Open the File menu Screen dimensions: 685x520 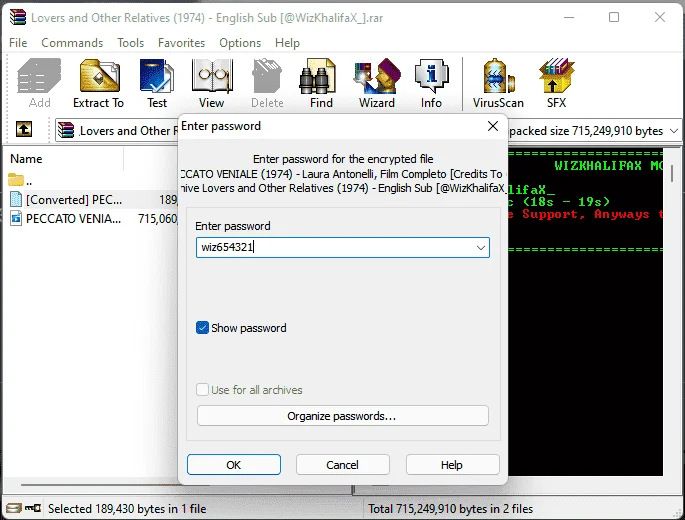click(x=18, y=43)
